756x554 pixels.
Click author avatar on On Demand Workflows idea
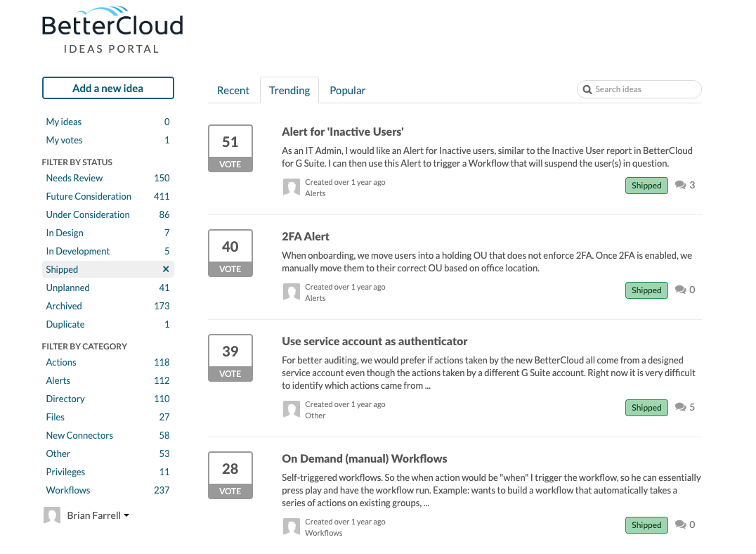click(291, 527)
